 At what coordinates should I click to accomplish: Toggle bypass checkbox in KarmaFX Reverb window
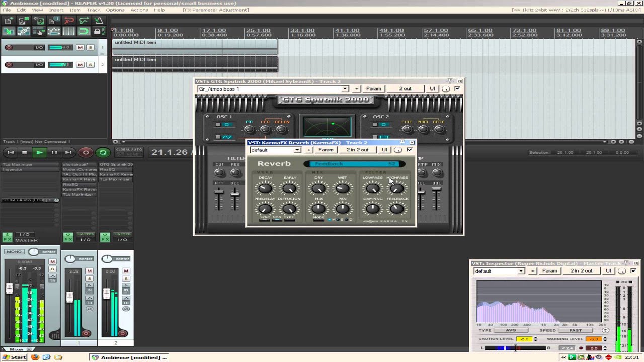pos(410,150)
